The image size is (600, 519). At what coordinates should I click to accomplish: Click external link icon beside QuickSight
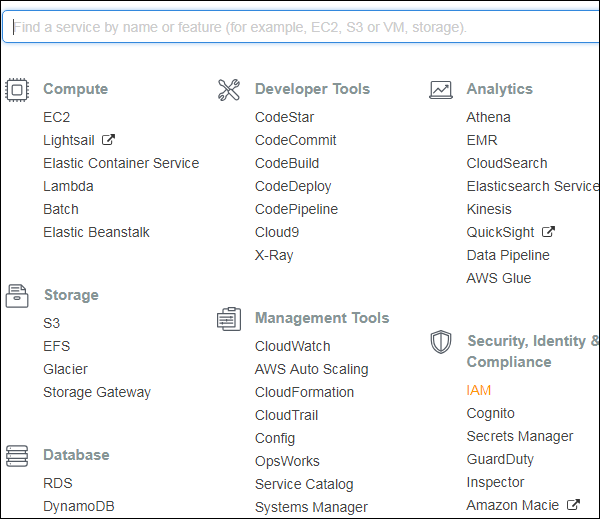[548, 232]
